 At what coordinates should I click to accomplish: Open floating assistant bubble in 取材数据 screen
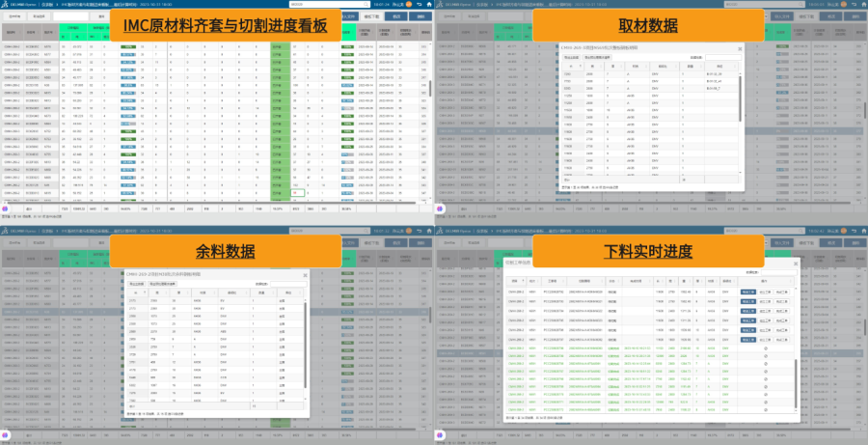click(440, 209)
